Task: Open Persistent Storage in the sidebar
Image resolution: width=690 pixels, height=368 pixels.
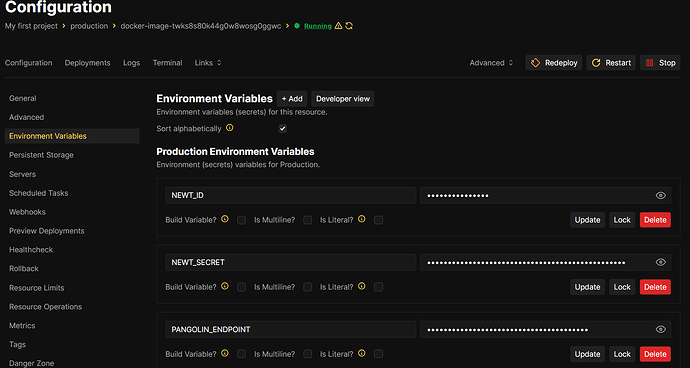Action: [x=41, y=155]
